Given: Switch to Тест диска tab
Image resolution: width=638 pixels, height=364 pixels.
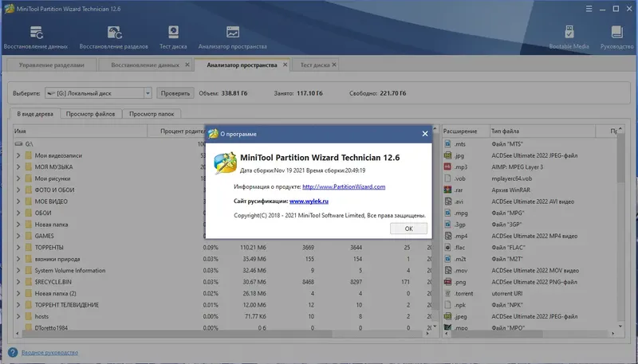Looking at the screenshot, I should point(314,65).
